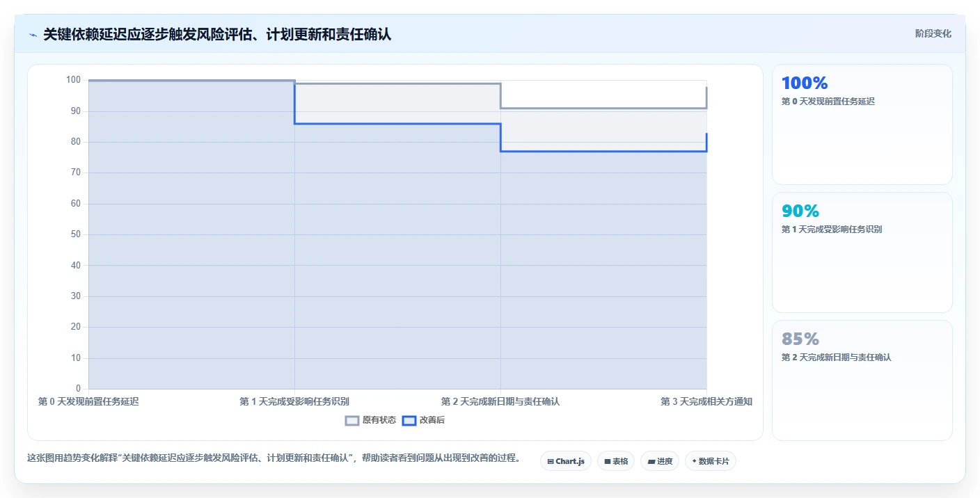Click the card caption 第 2 天完成新日期与责任确认
The image size is (980, 498).
pos(836,357)
